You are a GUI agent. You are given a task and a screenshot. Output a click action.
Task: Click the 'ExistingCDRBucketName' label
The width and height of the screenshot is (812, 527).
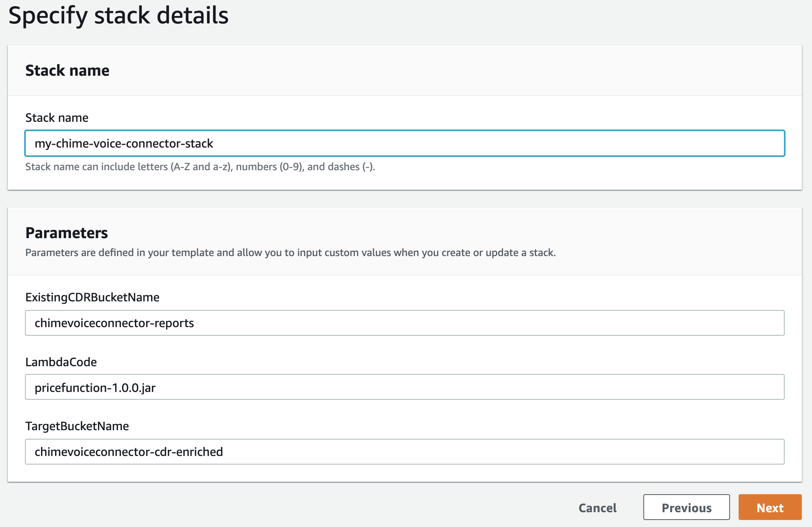click(x=92, y=297)
